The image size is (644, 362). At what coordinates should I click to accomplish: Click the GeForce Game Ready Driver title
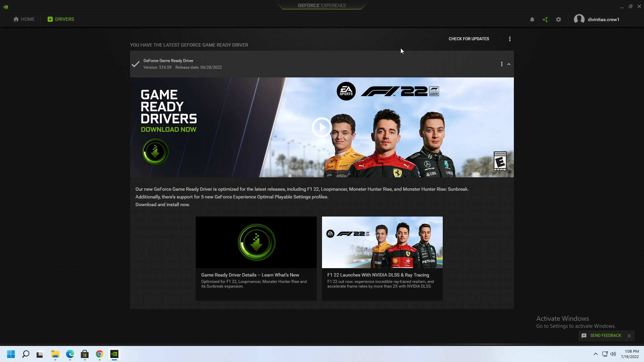point(168,61)
